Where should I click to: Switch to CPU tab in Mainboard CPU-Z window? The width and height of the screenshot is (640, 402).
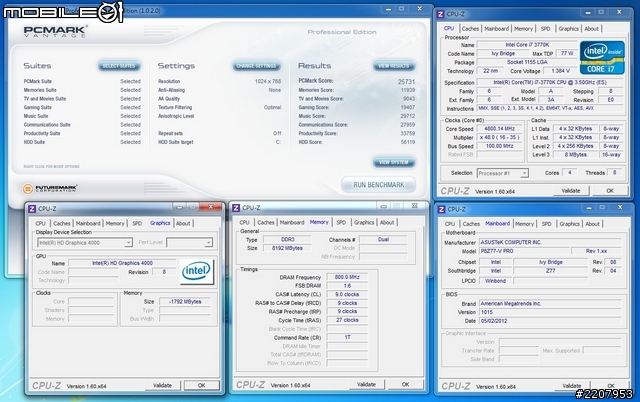[x=450, y=224]
